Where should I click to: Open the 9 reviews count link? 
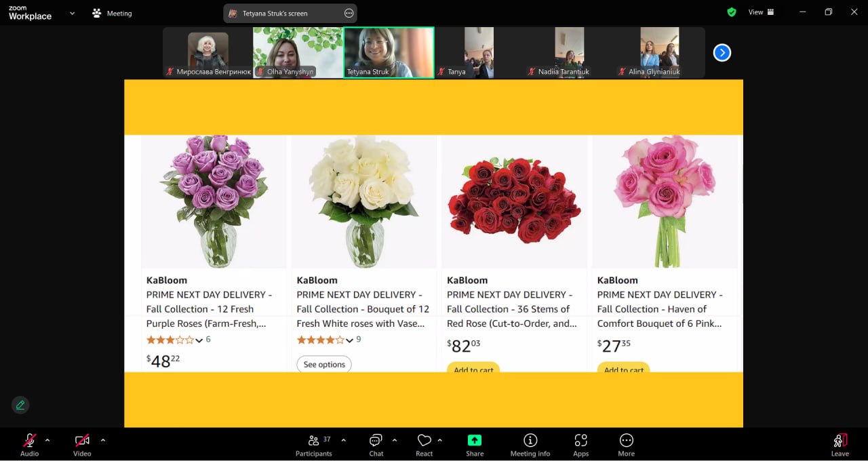[x=359, y=339]
